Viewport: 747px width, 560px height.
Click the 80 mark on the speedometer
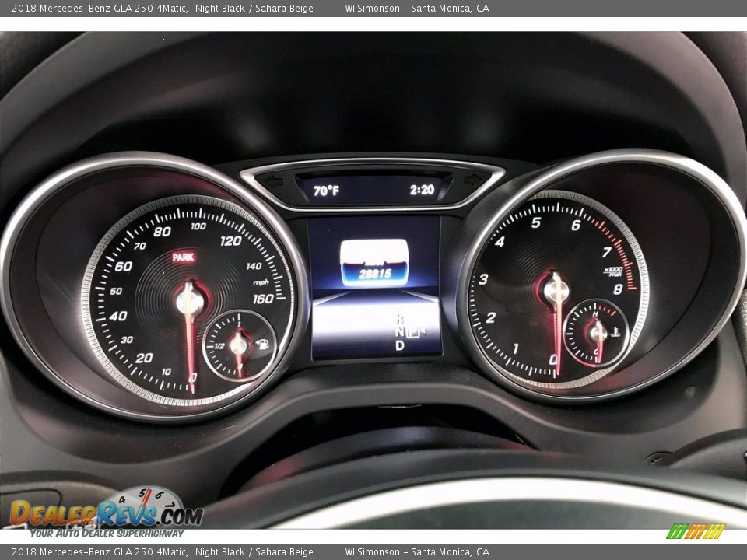coord(162,232)
